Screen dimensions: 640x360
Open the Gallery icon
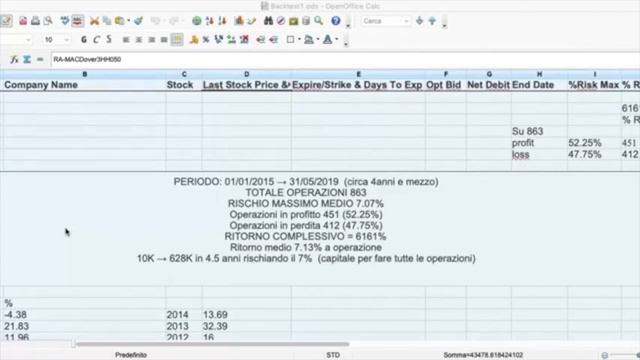(x=293, y=21)
